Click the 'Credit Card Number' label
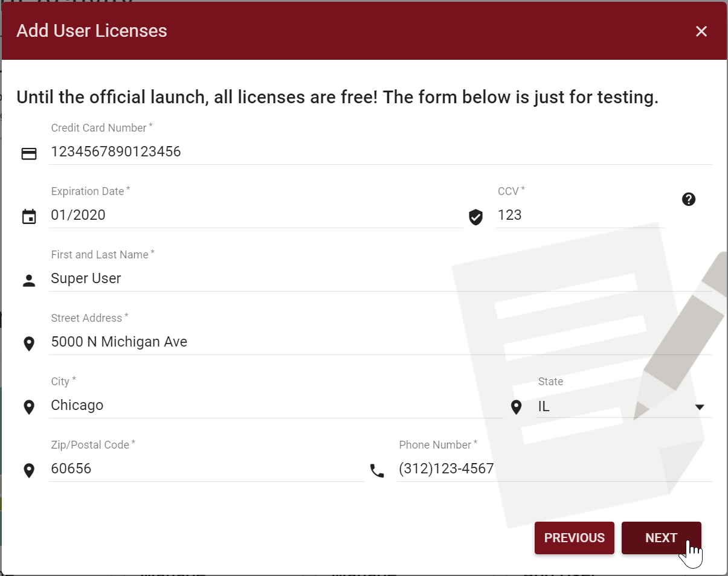The width and height of the screenshot is (728, 576). point(102,128)
